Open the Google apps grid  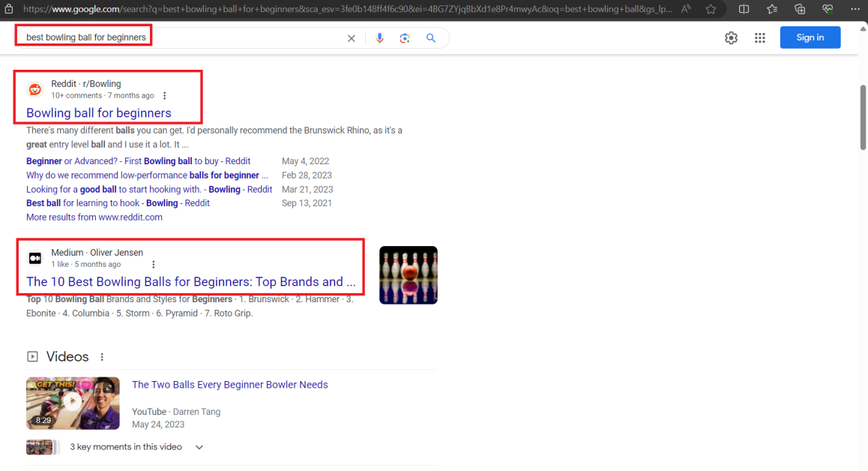(759, 37)
